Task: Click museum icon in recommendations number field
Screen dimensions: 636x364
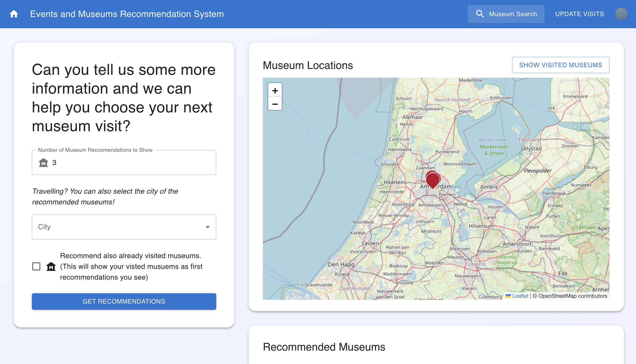Action: [43, 163]
